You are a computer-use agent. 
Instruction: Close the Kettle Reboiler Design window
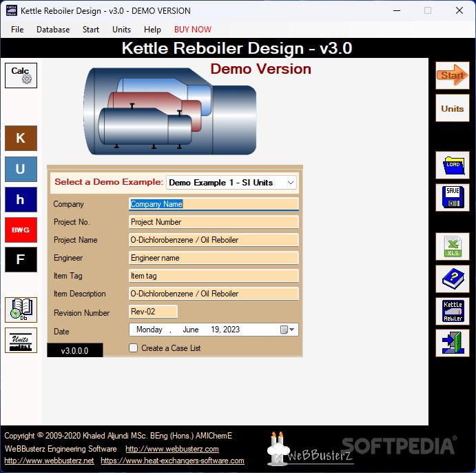tap(459, 10)
